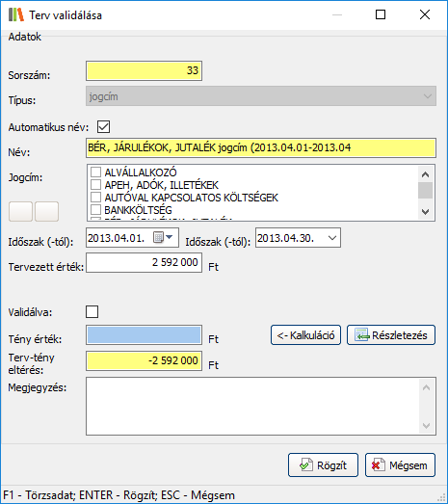Viewport: 448px width, 504px height.
Task: Click second blank button under Jogcím label
Action: point(46,211)
